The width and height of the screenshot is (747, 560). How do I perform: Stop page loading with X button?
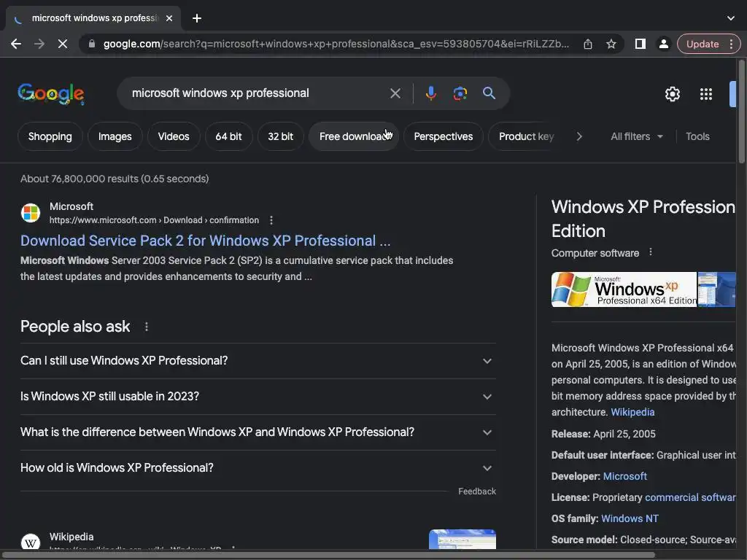click(x=63, y=44)
